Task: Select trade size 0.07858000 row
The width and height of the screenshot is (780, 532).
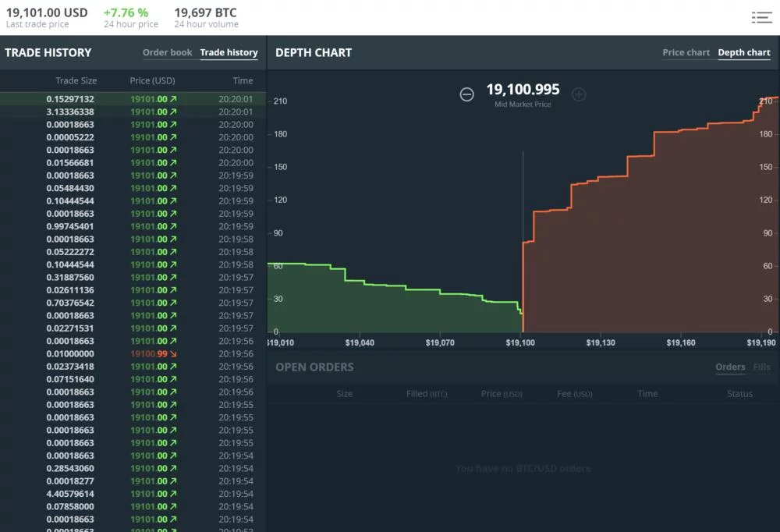Action: click(x=133, y=506)
